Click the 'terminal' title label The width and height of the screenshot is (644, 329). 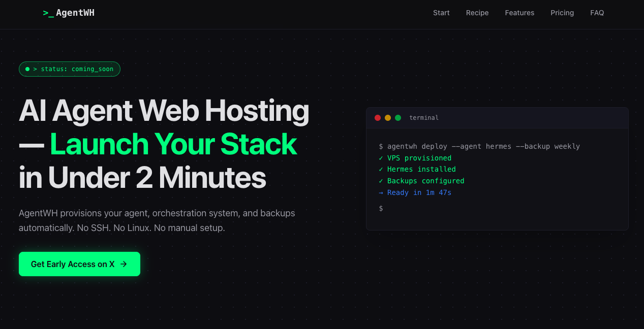click(x=424, y=118)
